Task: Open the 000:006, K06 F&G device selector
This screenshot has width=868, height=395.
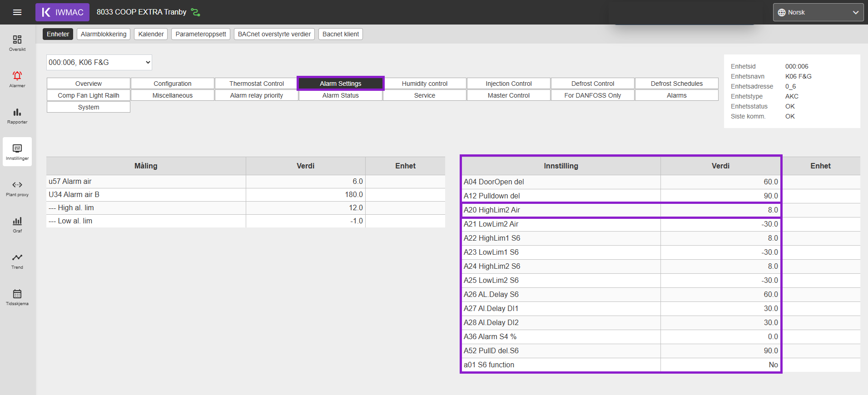Action: (99, 63)
